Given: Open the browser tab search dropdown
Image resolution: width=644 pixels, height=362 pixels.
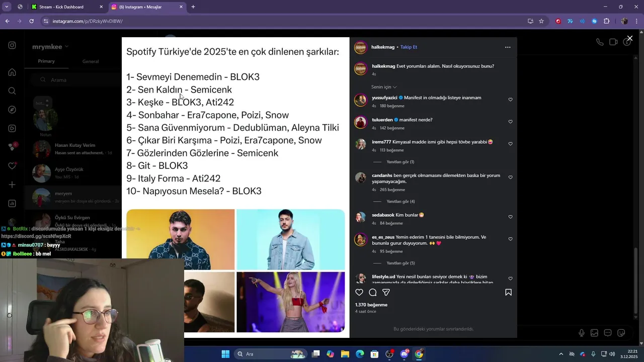Looking at the screenshot, I should coord(7,7).
